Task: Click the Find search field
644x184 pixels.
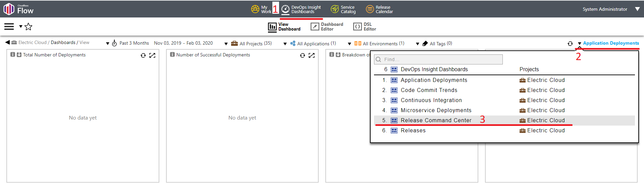Action: tap(438, 59)
